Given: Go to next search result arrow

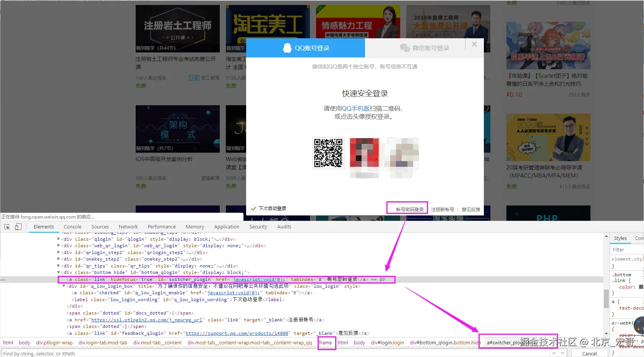Looking at the screenshot, I should click(562, 353).
